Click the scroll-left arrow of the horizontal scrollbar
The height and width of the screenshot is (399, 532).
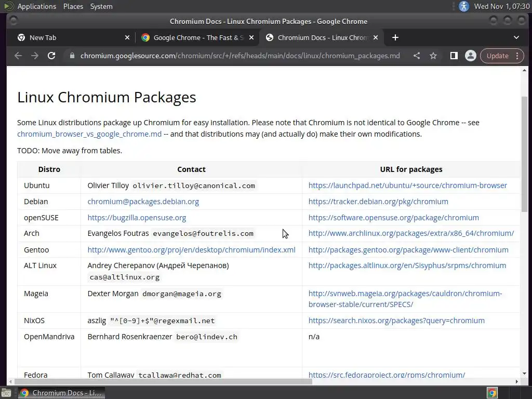click(x=10, y=382)
